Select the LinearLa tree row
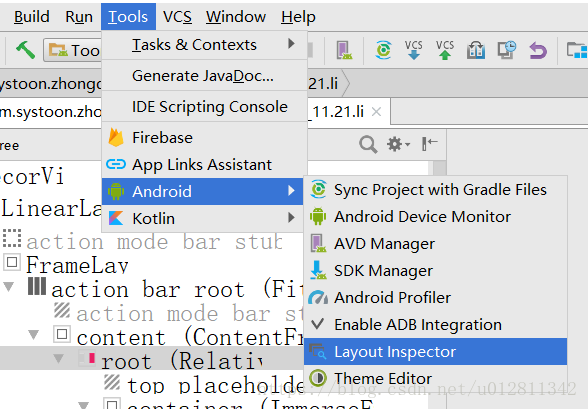This screenshot has width=588, height=409. [51, 208]
